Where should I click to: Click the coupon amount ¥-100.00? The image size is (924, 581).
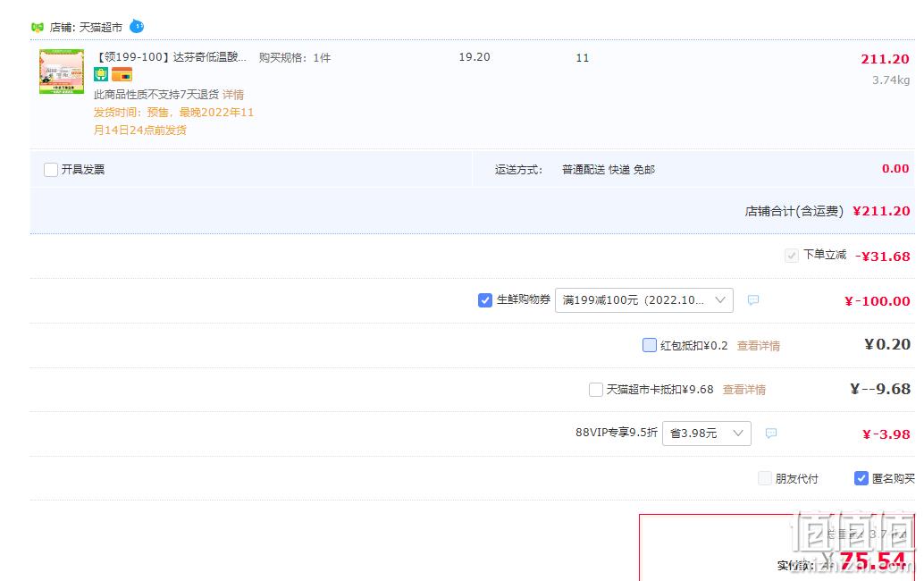click(x=878, y=301)
